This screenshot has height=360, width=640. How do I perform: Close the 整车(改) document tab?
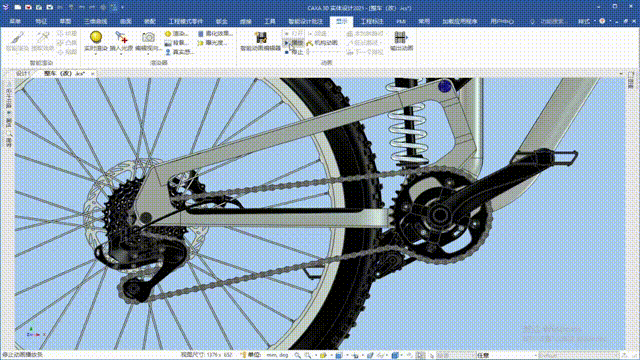pos(93,74)
